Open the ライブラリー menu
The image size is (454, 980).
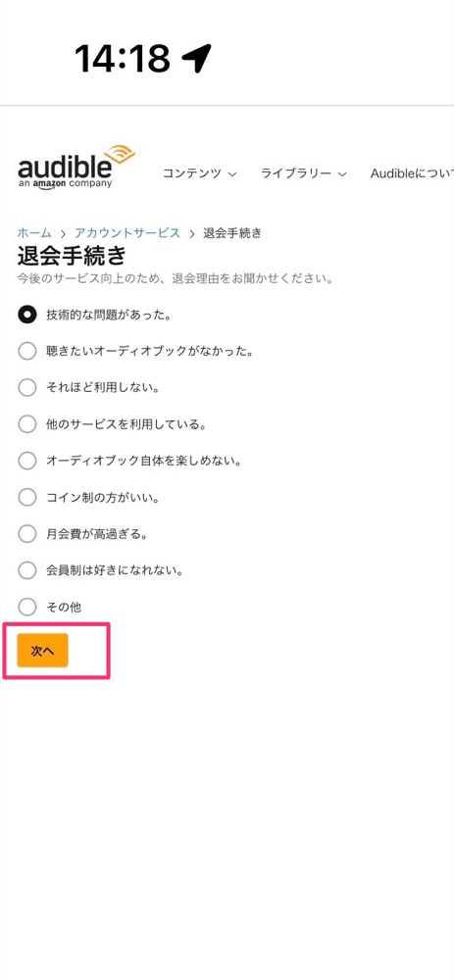(x=304, y=173)
